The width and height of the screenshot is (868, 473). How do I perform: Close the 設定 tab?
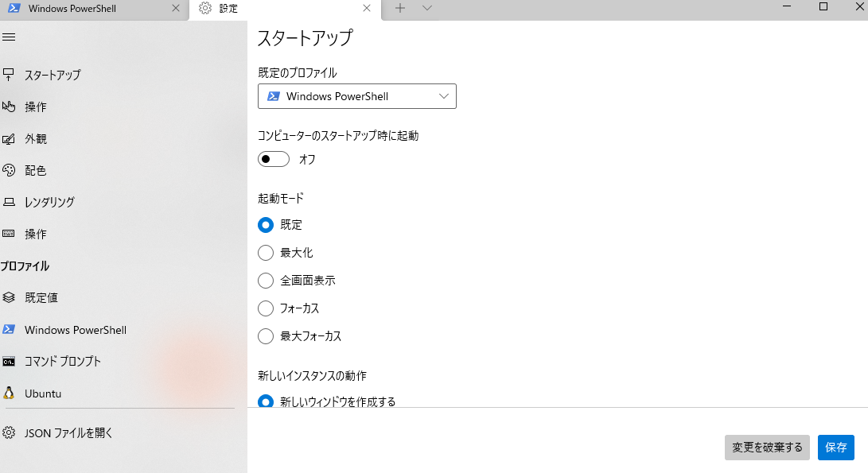(367, 8)
